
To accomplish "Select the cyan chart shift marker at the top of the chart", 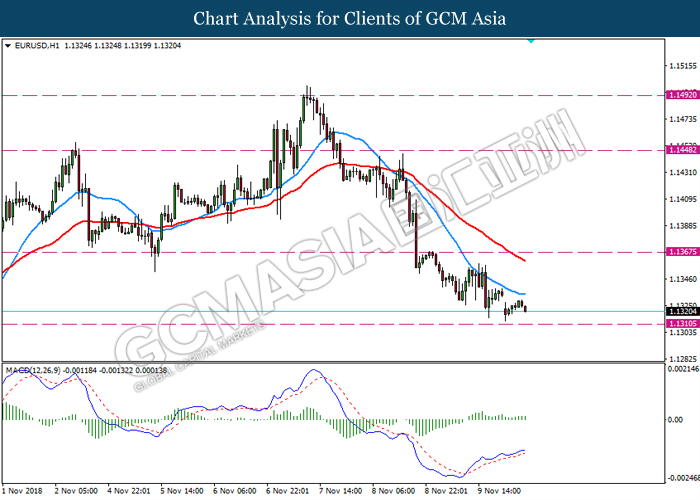I will coord(530,41).
